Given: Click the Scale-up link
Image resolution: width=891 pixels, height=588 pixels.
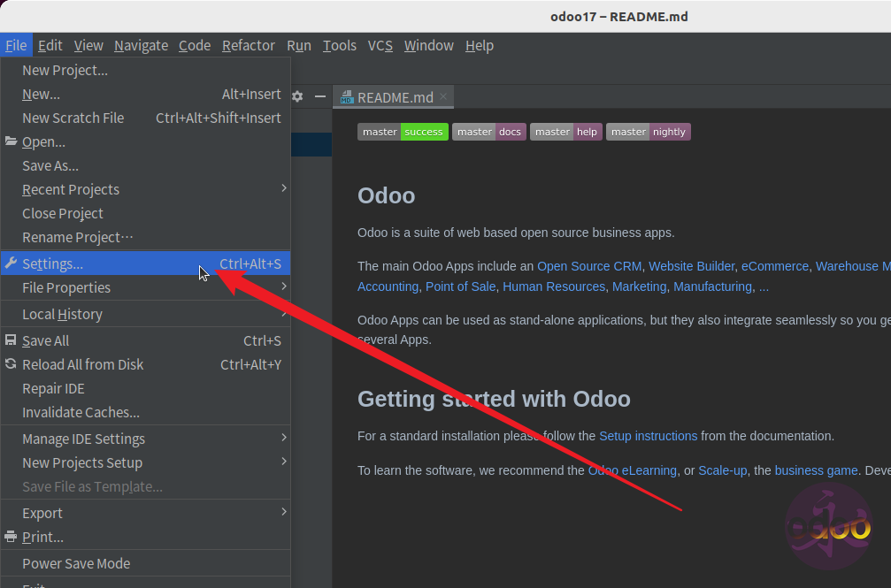Looking at the screenshot, I should (723, 470).
